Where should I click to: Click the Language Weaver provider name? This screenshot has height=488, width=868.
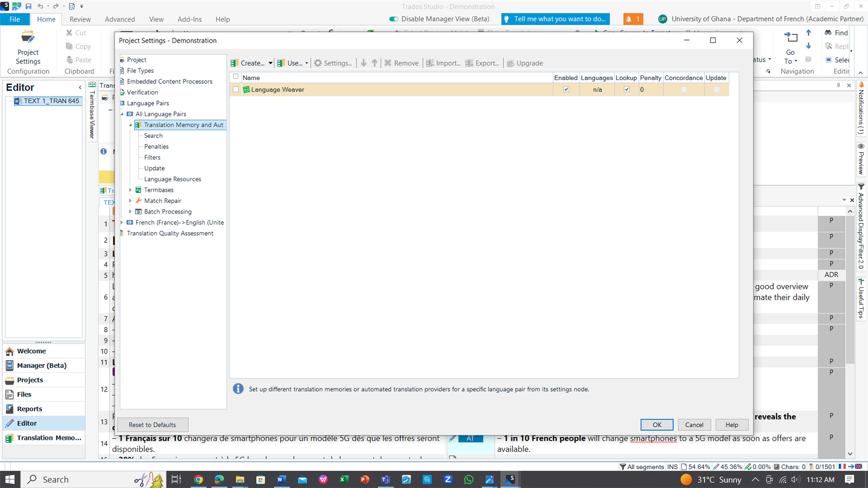(x=278, y=89)
